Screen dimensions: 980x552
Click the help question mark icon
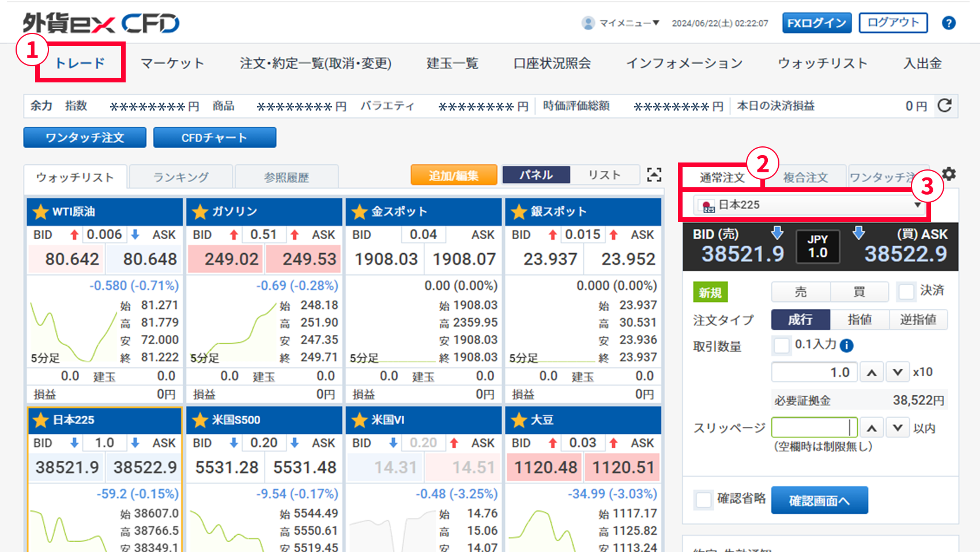click(948, 23)
